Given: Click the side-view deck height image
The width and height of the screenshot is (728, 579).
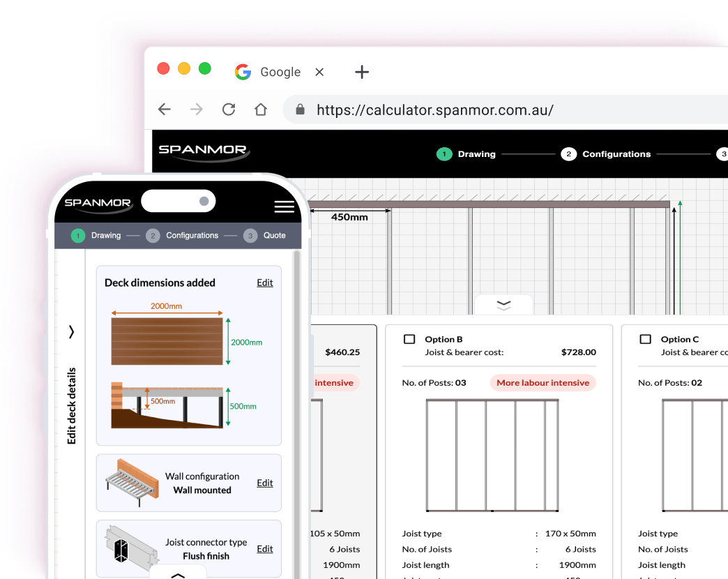Looking at the screenshot, I should tap(167, 405).
